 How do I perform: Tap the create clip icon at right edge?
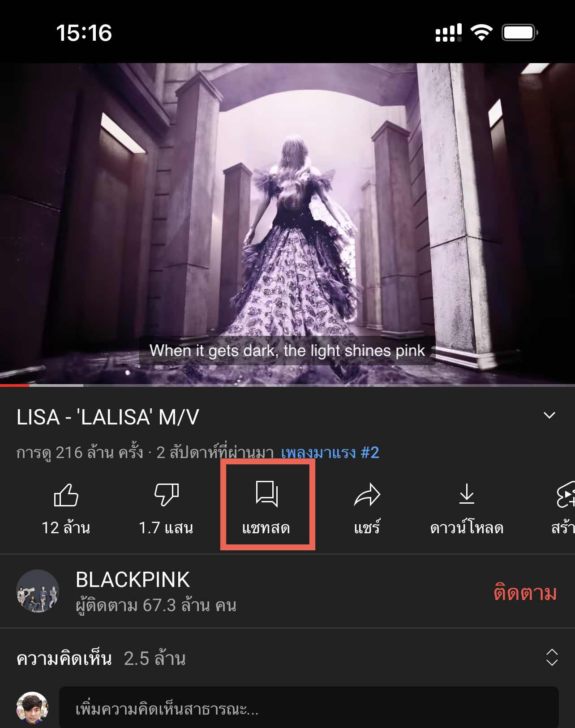pyautogui.click(x=565, y=495)
